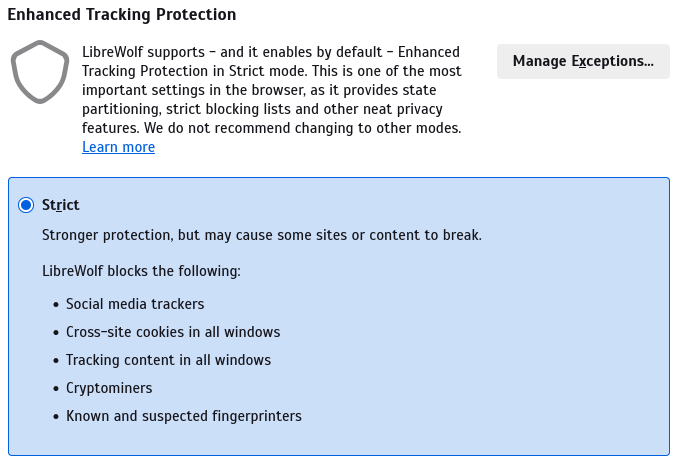Open the Manage Exceptions dialog

coord(583,61)
